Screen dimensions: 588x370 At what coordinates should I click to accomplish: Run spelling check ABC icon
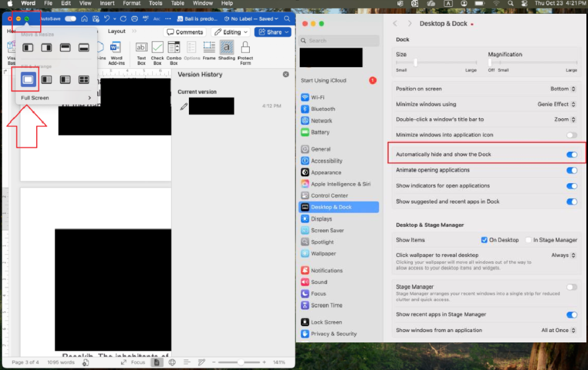click(x=146, y=19)
